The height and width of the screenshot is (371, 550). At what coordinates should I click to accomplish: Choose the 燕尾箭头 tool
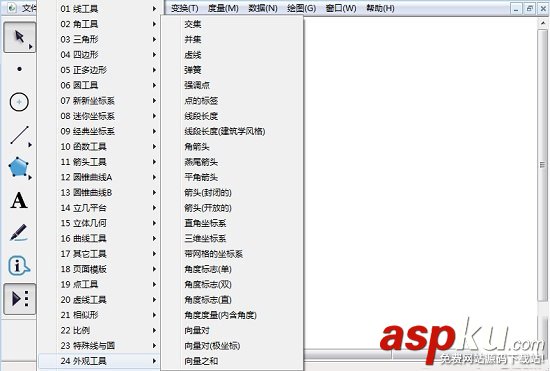pos(232,162)
